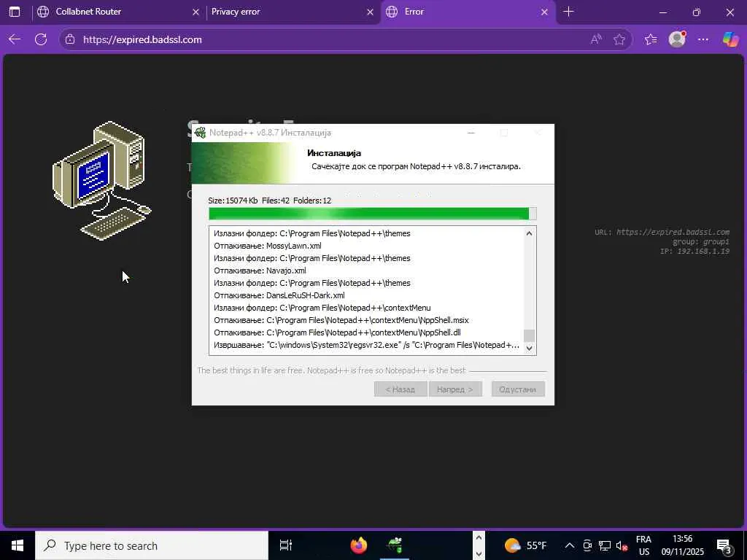Screen dimensions: 747x560
Task: Refresh the expired.badssl.com page
Action: 41,39
